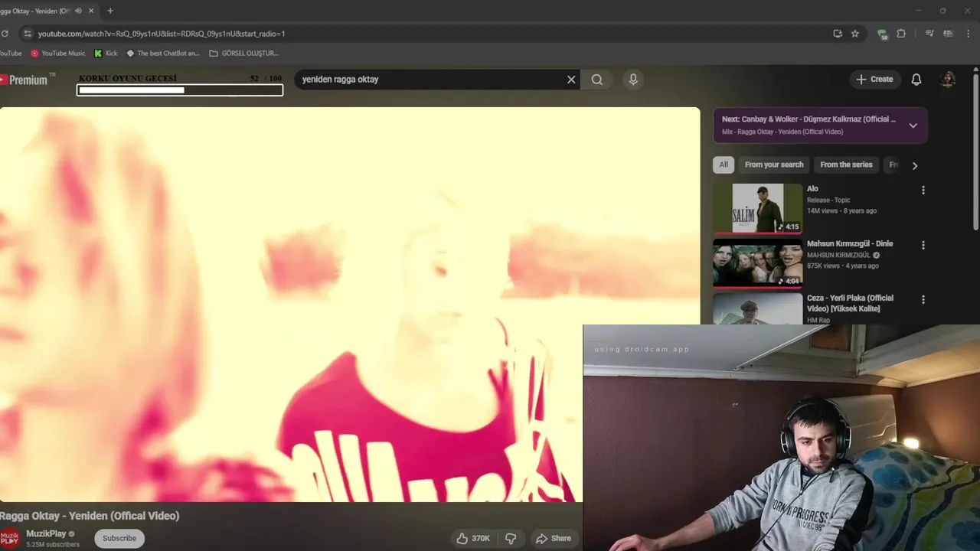Viewport: 980px width, 551px height.
Task: Clear the YouTube search text
Action: [x=571, y=80]
